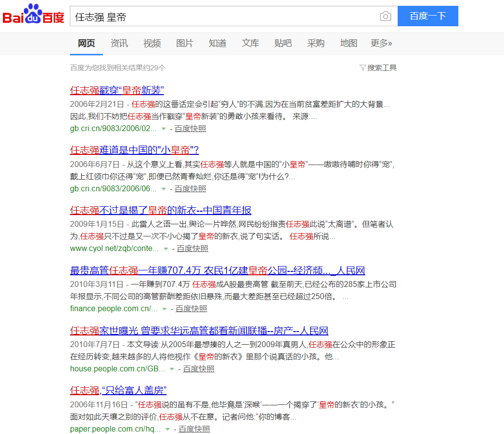Click the 百度一下 search button
This screenshot has height=434, width=504.
coord(428,16)
